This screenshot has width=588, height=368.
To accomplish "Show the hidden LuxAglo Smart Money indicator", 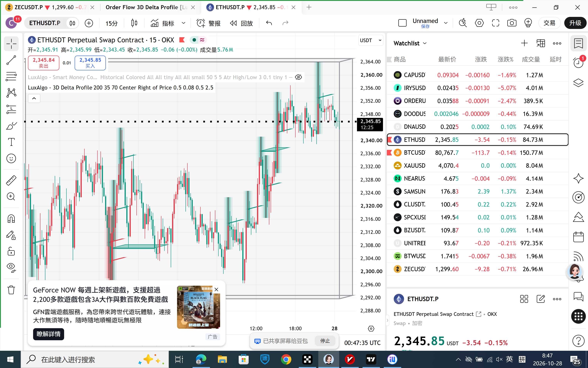I will pyautogui.click(x=298, y=77).
